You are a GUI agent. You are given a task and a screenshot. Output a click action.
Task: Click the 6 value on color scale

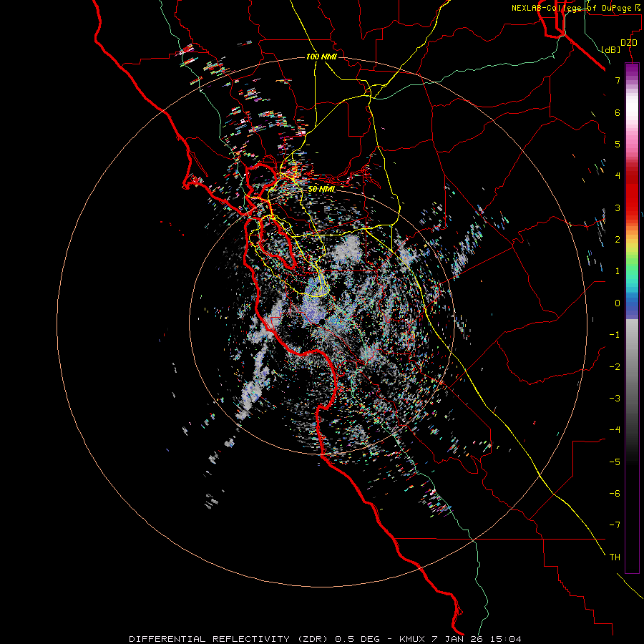[618, 112]
